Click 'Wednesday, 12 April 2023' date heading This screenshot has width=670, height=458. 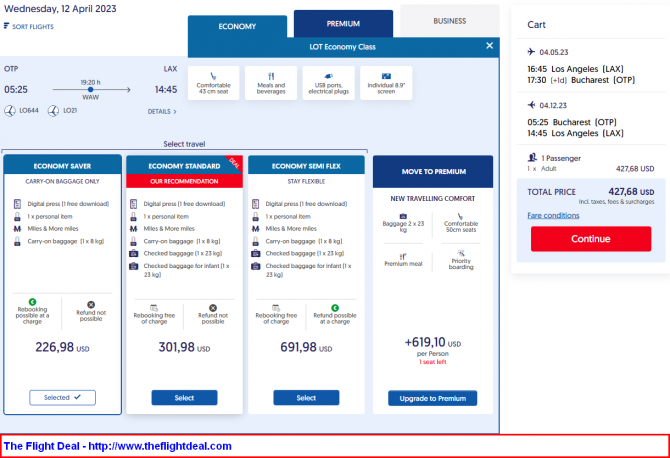point(60,9)
